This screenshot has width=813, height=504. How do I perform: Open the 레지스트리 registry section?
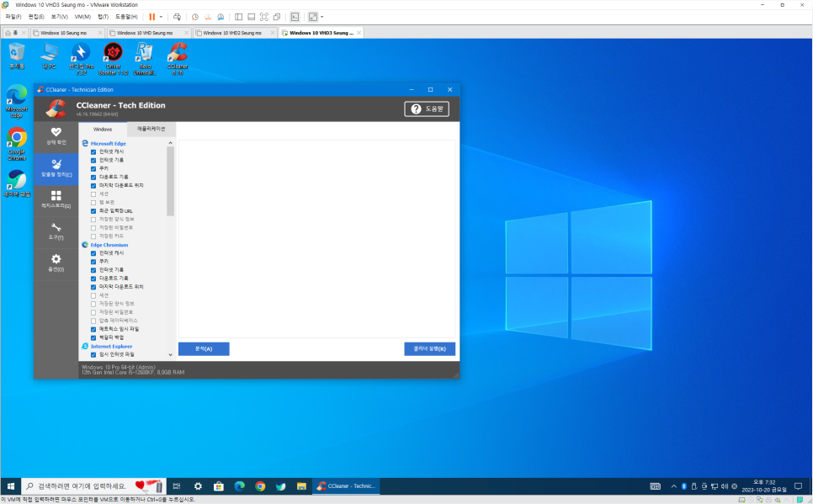tap(56, 199)
